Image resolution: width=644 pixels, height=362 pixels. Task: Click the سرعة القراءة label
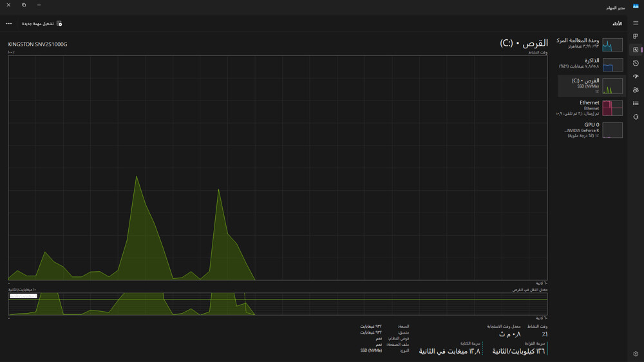[x=535, y=343]
